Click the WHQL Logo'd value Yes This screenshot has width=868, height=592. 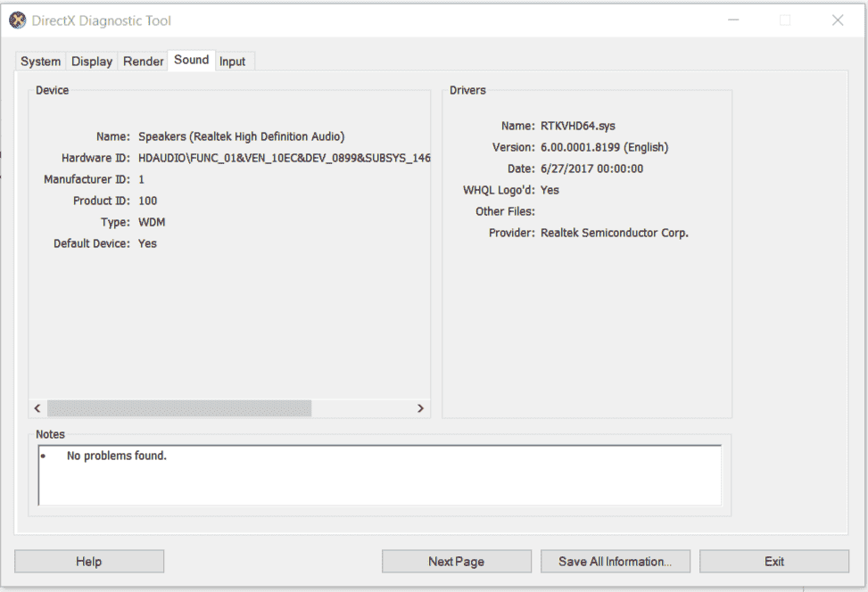pyautogui.click(x=550, y=190)
